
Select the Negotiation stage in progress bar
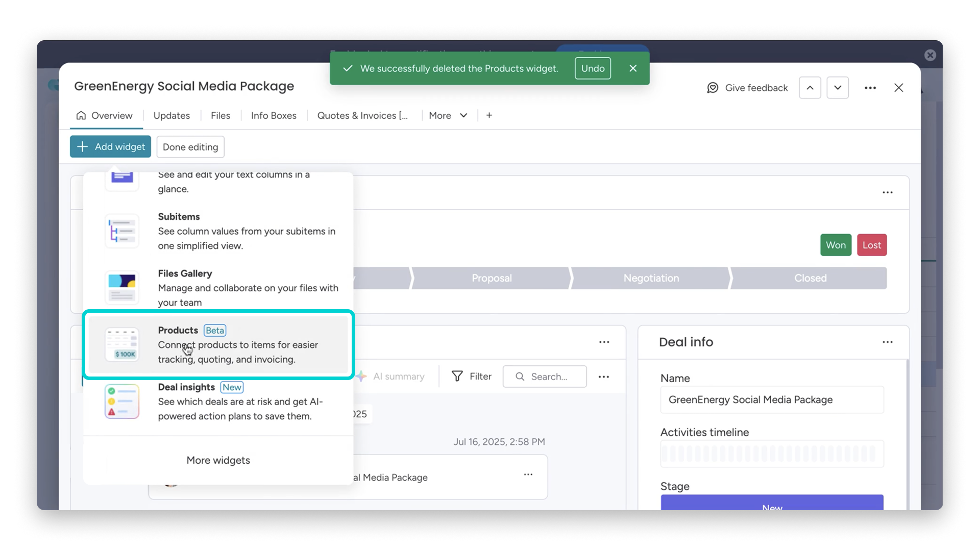coord(651,278)
